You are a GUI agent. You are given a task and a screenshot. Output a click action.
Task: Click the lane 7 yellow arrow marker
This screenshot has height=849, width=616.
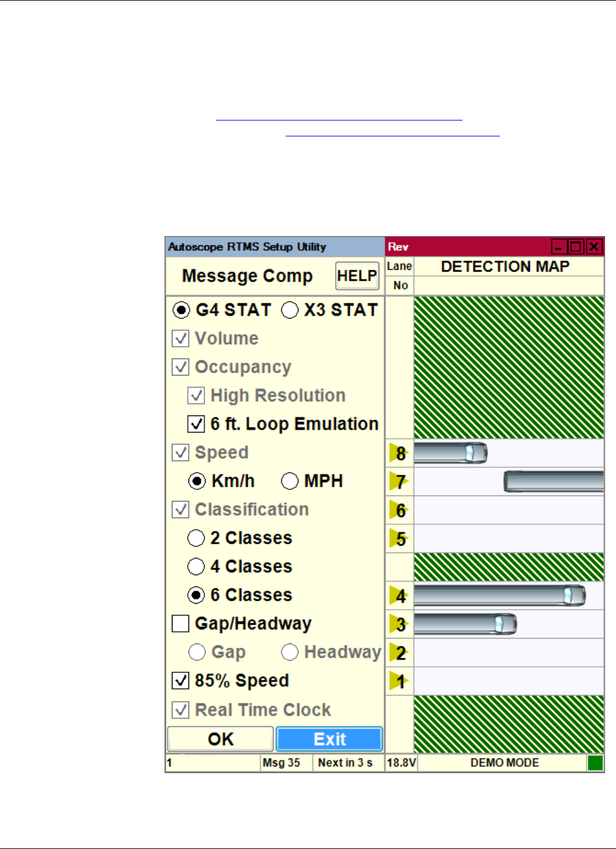(x=399, y=481)
